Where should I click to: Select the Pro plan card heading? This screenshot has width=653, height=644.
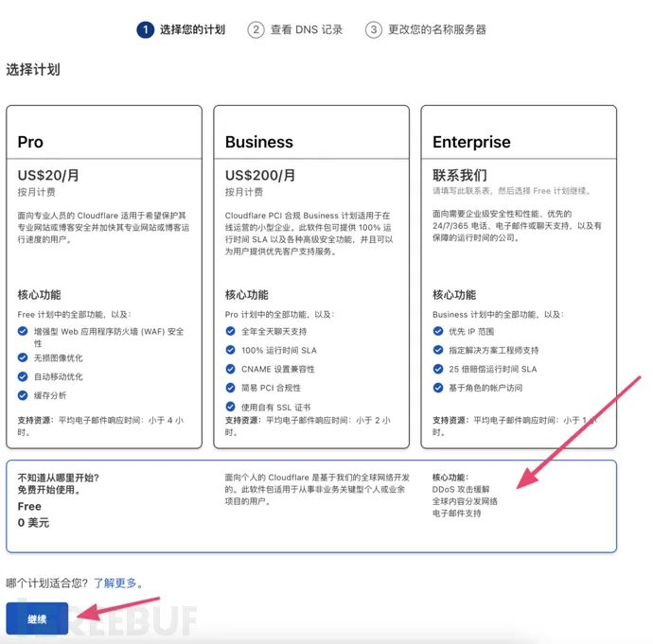pos(30,142)
